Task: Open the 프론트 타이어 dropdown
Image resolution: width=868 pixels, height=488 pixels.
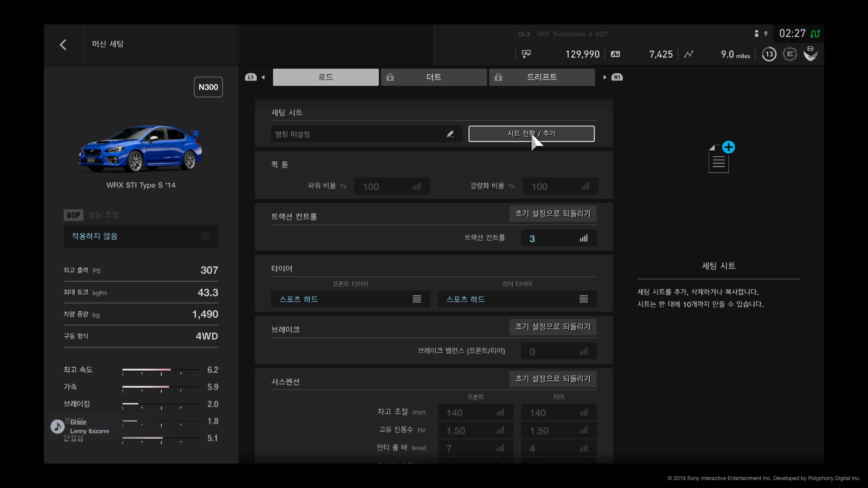Action: 350,299
